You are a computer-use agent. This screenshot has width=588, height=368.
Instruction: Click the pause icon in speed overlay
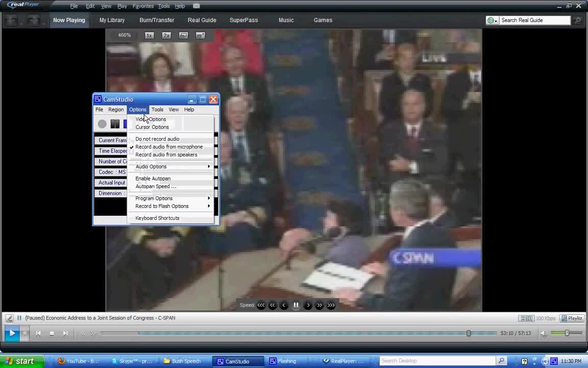pos(296,305)
